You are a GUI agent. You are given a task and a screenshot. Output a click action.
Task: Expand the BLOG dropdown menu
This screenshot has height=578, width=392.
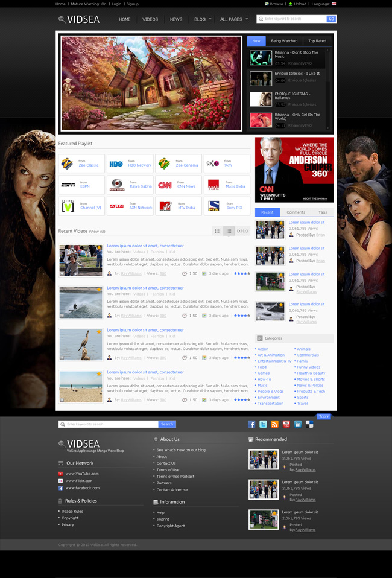[203, 19]
